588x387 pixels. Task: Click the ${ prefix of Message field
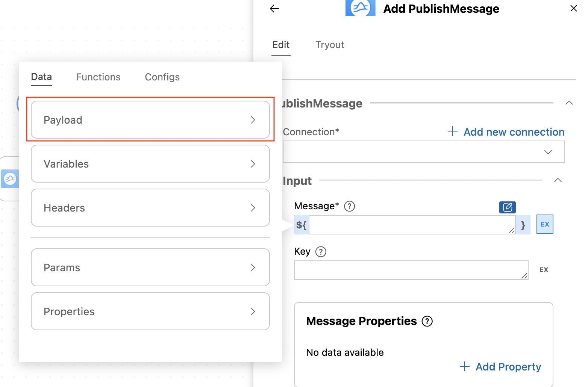(302, 225)
